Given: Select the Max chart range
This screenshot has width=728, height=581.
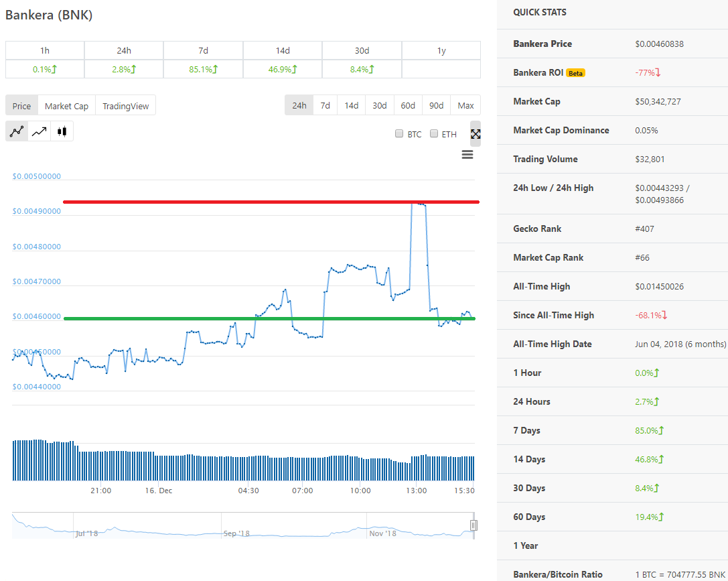Looking at the screenshot, I should point(465,105).
